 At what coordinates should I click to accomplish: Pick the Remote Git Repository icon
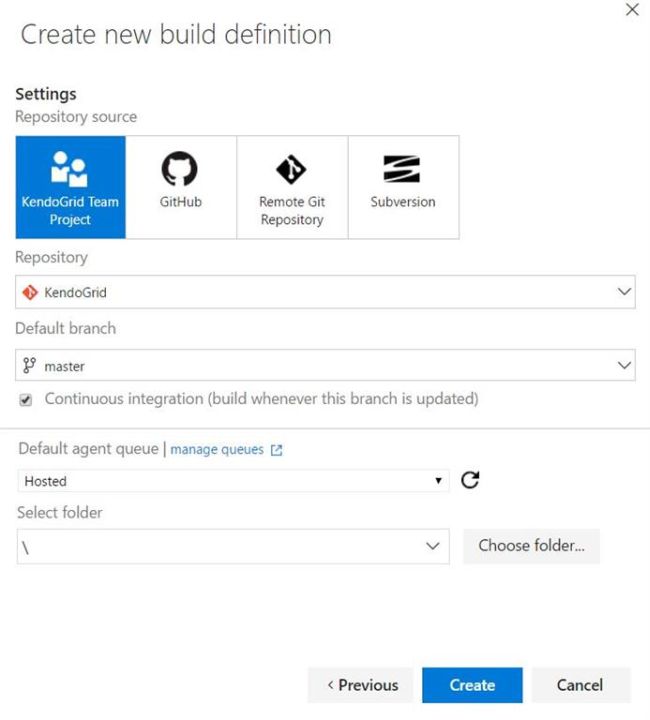(291, 168)
